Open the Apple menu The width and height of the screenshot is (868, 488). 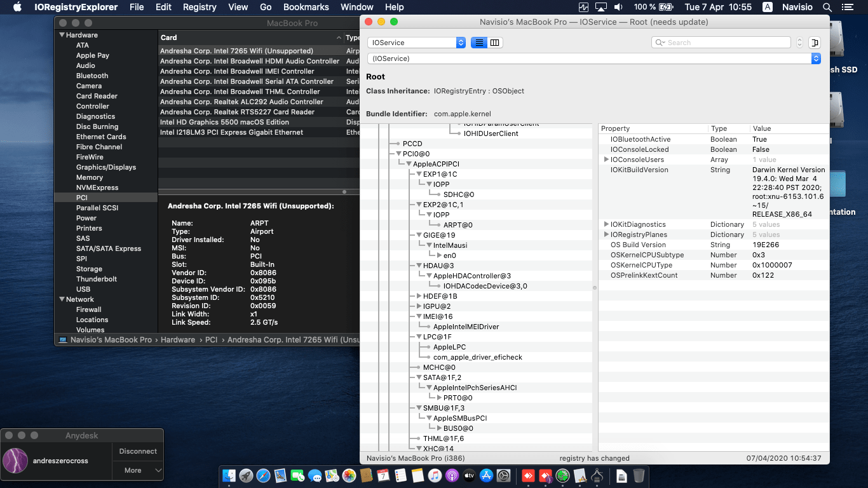pyautogui.click(x=17, y=7)
